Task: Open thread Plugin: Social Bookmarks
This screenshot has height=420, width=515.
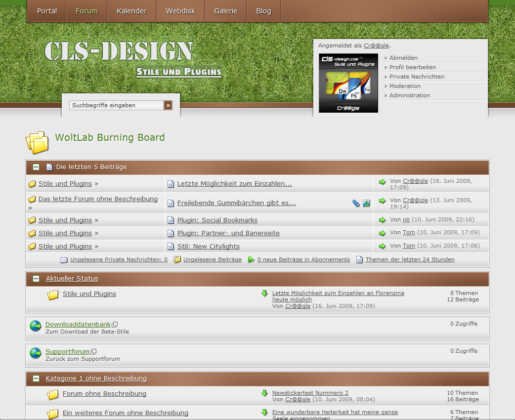Action: click(x=217, y=220)
